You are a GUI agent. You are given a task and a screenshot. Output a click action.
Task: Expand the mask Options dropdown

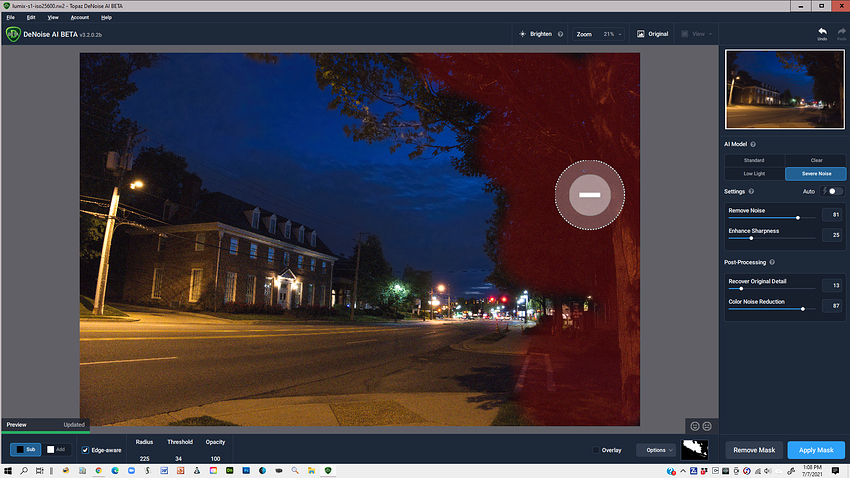click(x=656, y=450)
